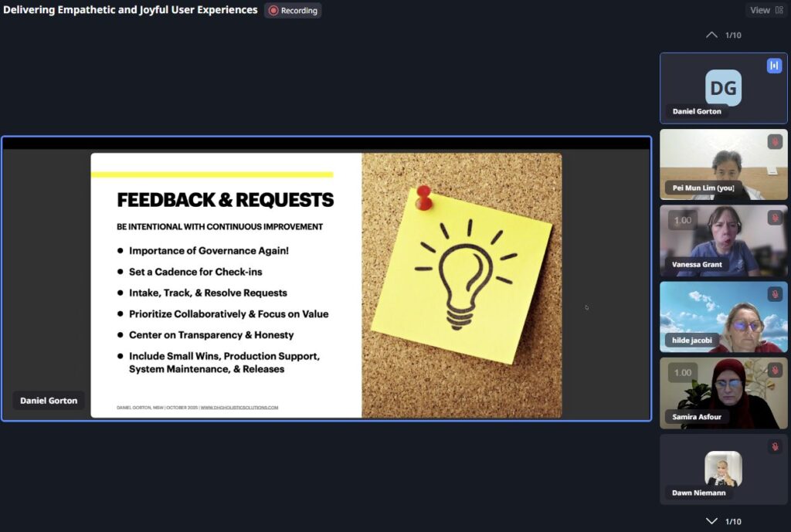Click the DG avatar icon
Image resolution: width=791 pixels, height=532 pixels.
coord(723,87)
